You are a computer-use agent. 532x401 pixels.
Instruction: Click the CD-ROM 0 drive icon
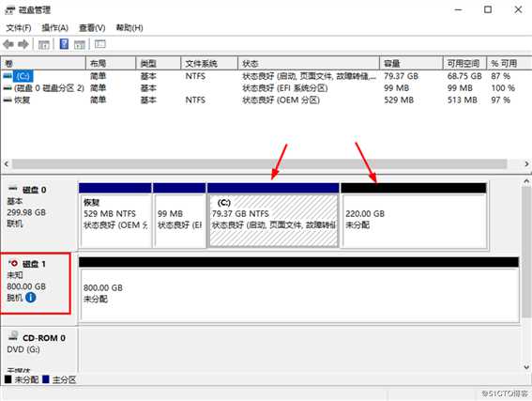click(13, 336)
